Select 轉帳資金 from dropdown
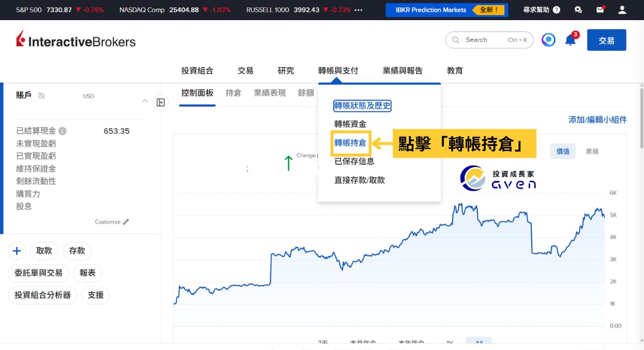The height and width of the screenshot is (350, 644). click(x=350, y=124)
